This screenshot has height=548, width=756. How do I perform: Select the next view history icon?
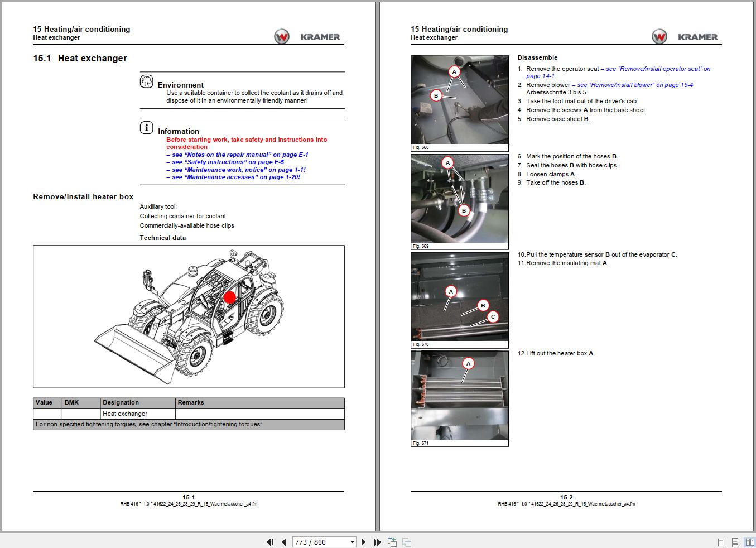pos(406,542)
